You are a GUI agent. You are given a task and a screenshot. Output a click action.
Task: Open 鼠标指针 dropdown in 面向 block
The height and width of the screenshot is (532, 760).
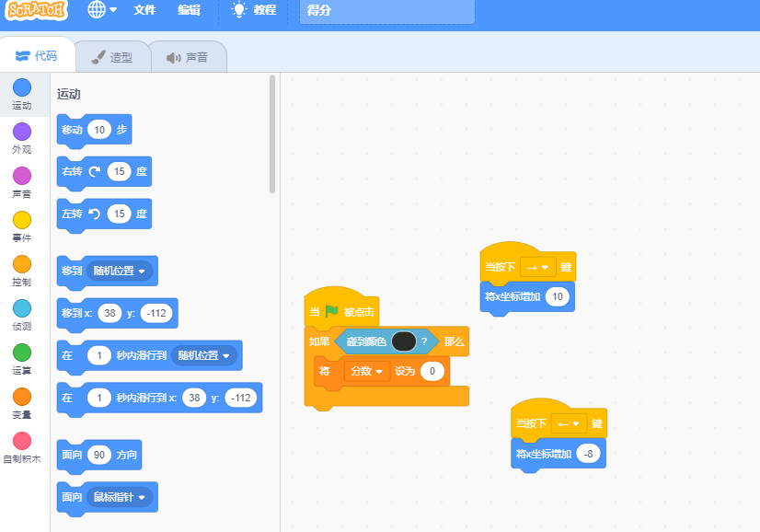click(x=120, y=497)
